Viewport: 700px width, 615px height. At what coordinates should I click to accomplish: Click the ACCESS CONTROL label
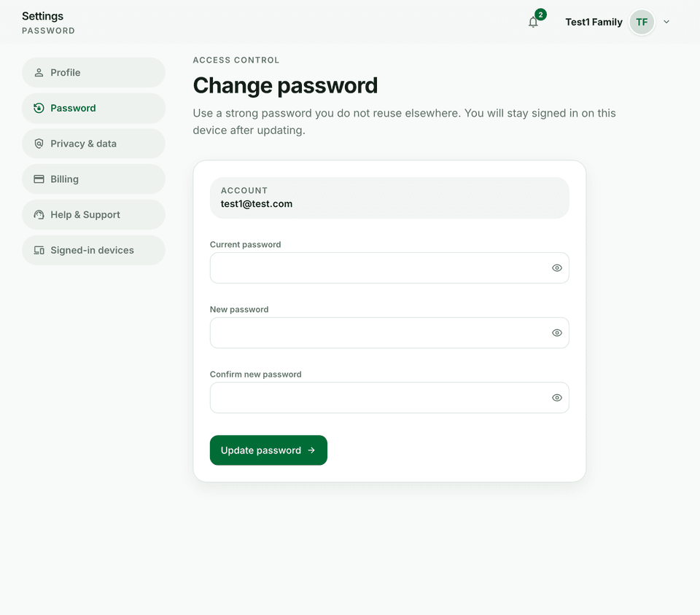pyautogui.click(x=236, y=60)
